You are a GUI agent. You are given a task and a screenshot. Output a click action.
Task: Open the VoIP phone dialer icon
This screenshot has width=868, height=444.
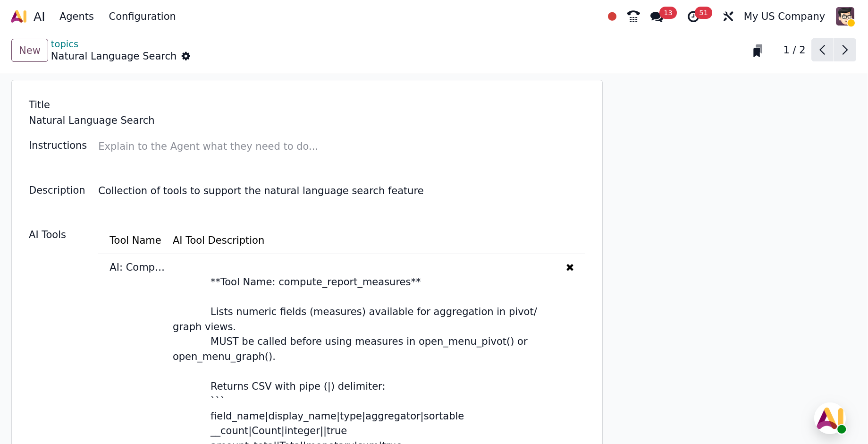(633, 17)
